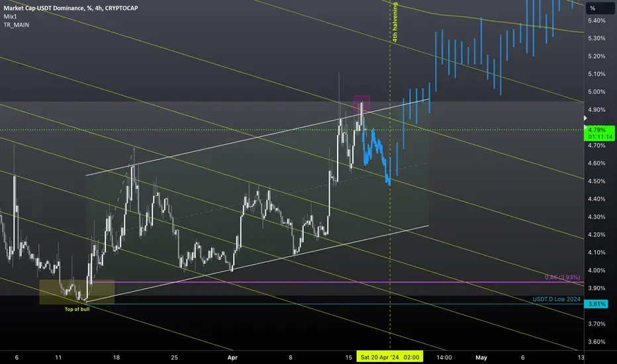Open the % price scale unit button
The image size is (617, 364).
point(599,8)
